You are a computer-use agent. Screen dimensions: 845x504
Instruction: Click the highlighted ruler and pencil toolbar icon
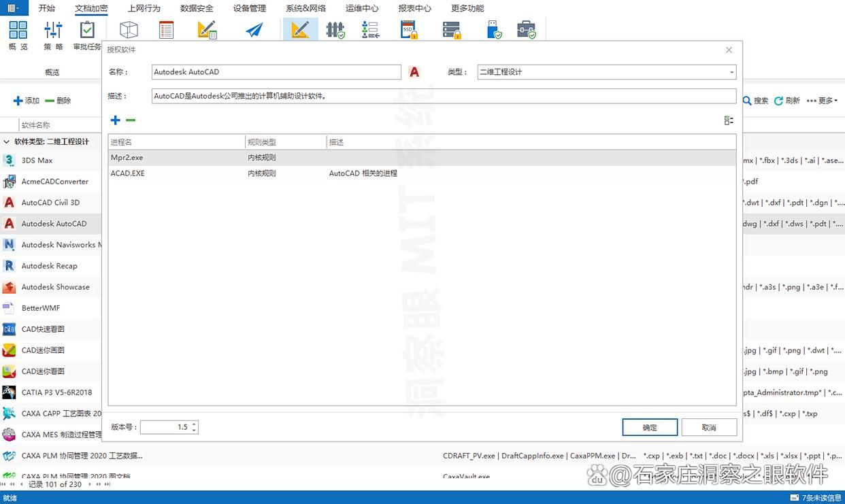[299, 30]
